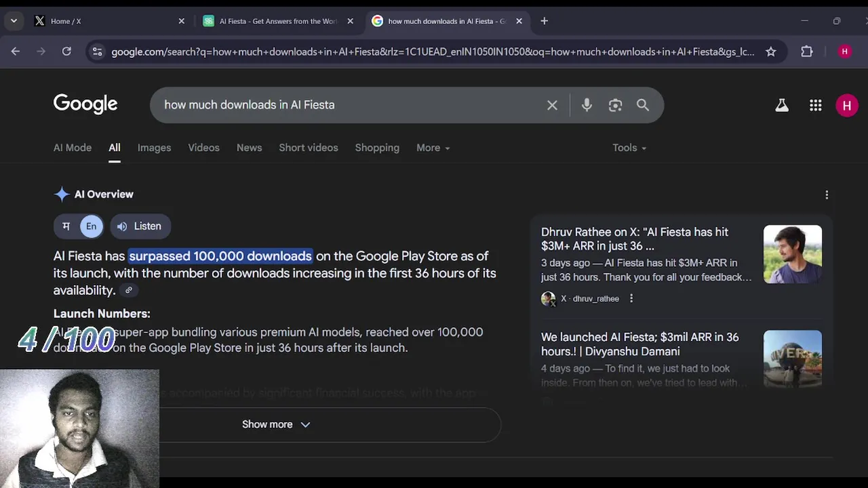The width and height of the screenshot is (868, 488).
Task: Click highlighted surpassed 100,000 downloads text
Action: [220, 256]
